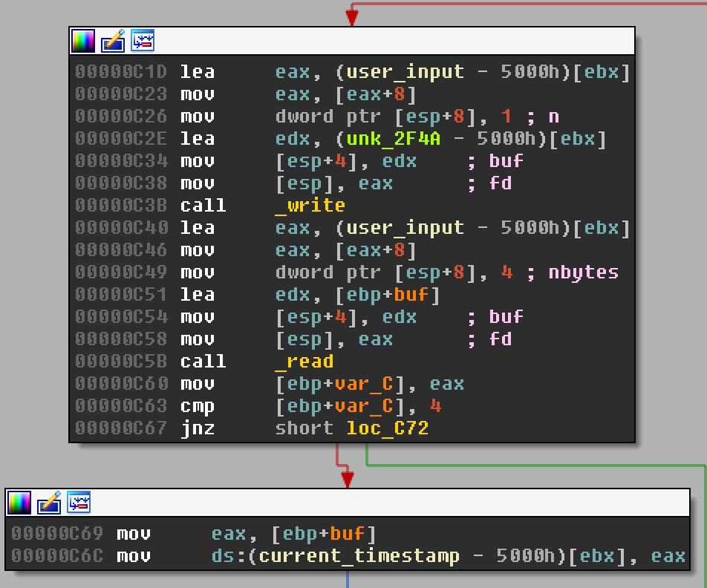Click the pencil edit icon on the lower node
The width and height of the screenshot is (707, 588).
pyautogui.click(x=48, y=503)
